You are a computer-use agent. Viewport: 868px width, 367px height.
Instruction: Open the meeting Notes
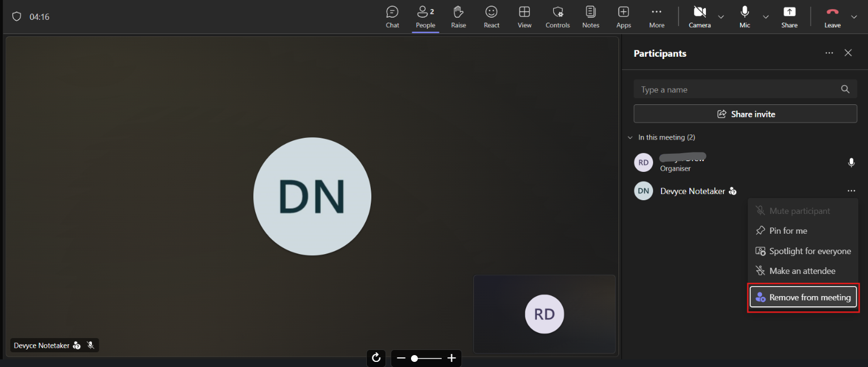click(x=591, y=17)
